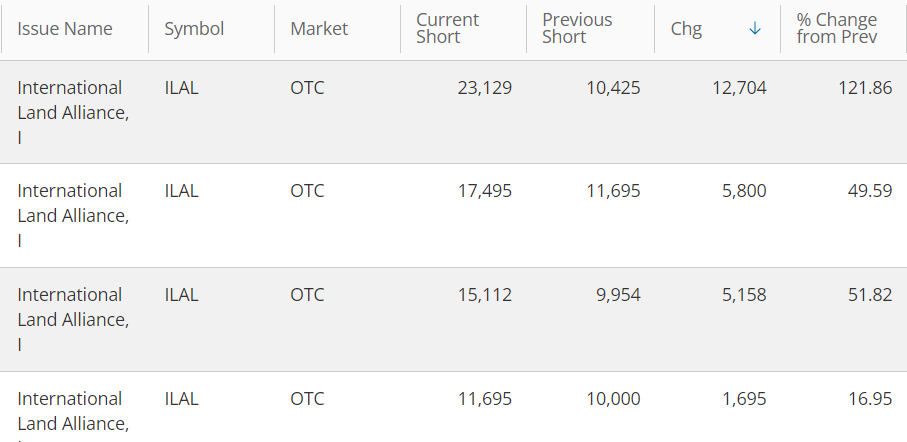Screen dimensions: 907x442
Task: Click the Market column header
Action: coord(319,29)
